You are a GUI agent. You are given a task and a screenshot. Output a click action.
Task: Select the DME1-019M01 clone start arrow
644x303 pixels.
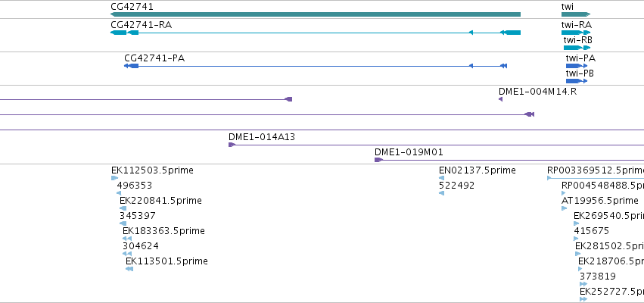378,160
